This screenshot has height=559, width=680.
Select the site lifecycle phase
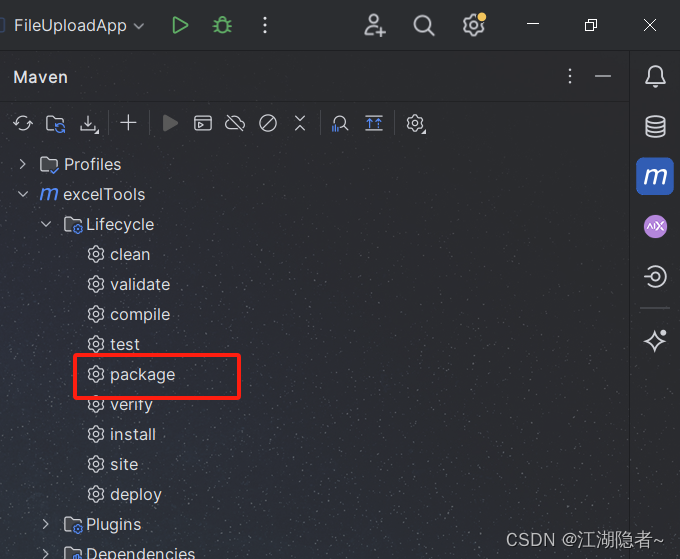click(x=113, y=464)
